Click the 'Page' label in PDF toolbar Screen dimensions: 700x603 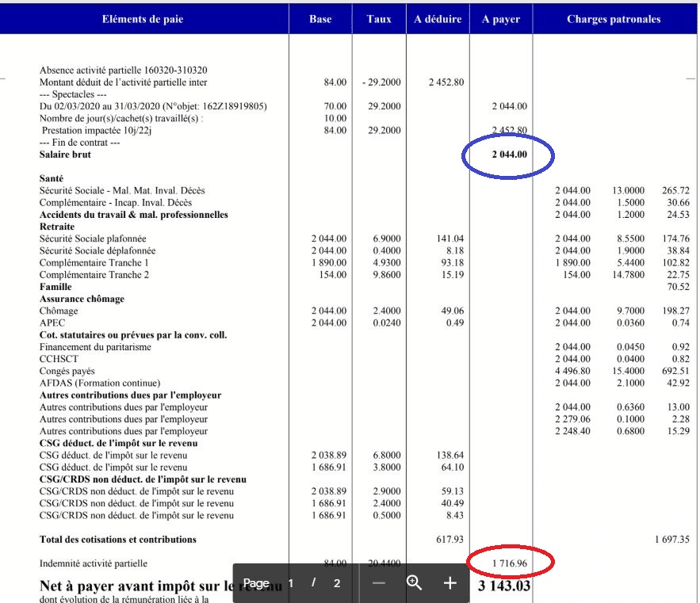point(256,583)
